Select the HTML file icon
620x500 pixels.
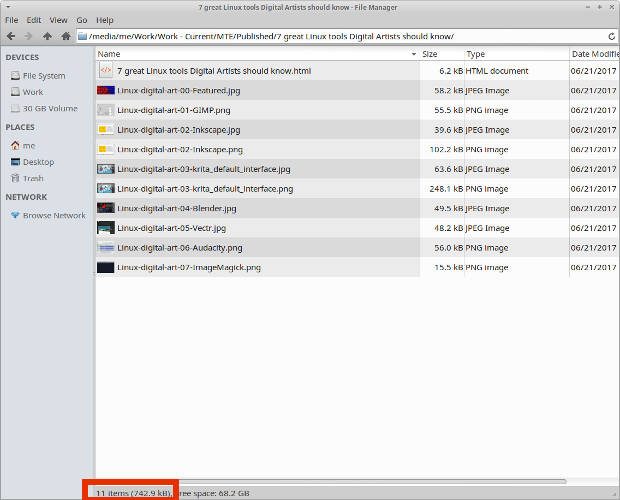click(x=106, y=70)
